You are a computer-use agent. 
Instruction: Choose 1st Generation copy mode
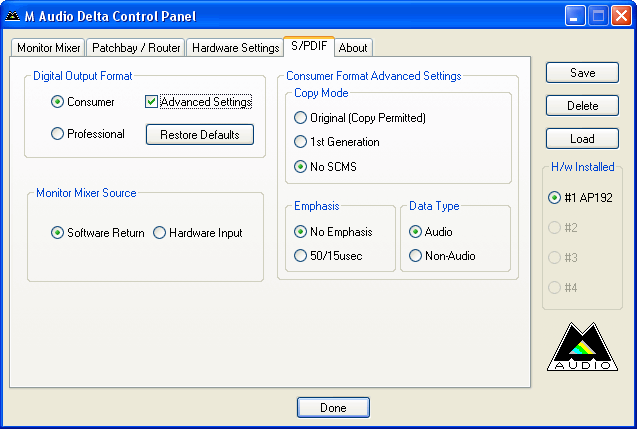[x=301, y=142]
